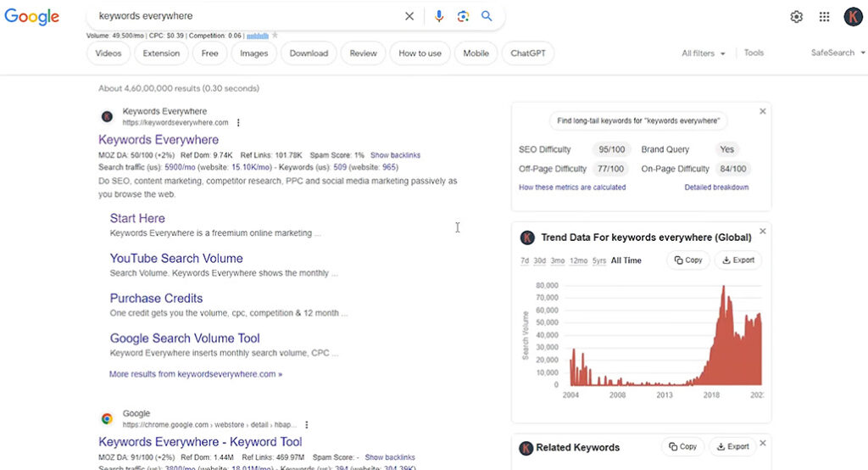Set trend range to 30d
The width and height of the screenshot is (868, 470).
[539, 260]
